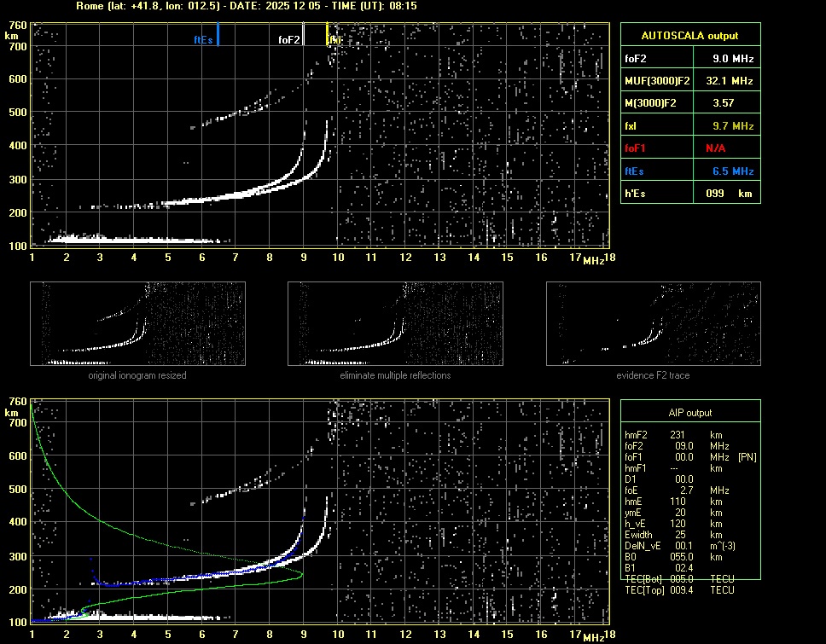The width and height of the screenshot is (826, 644).
Task: Click the TEC[Top] 009.4 TECU line
Action: 679,590
